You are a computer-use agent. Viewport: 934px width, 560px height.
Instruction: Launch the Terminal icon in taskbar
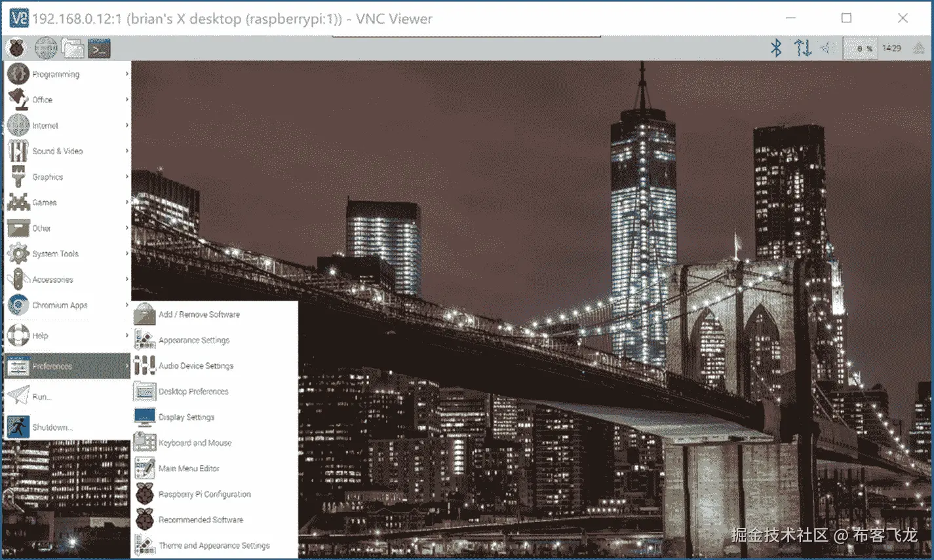coord(100,48)
